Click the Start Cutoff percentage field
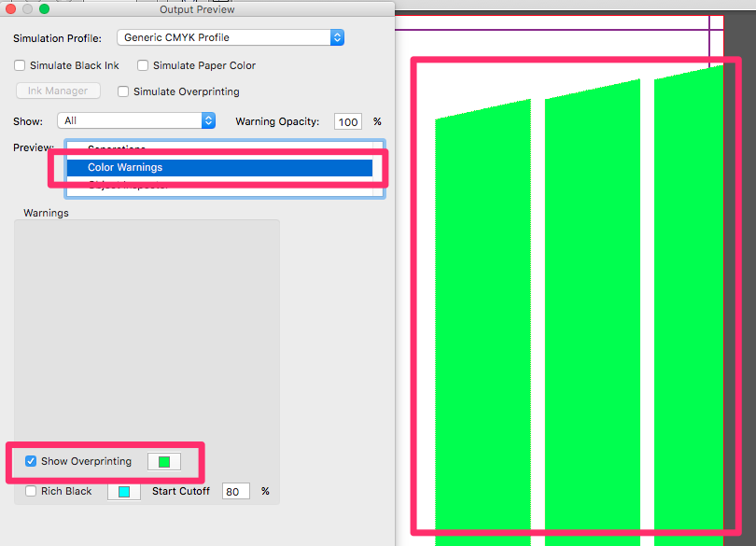The image size is (756, 546). (235, 491)
